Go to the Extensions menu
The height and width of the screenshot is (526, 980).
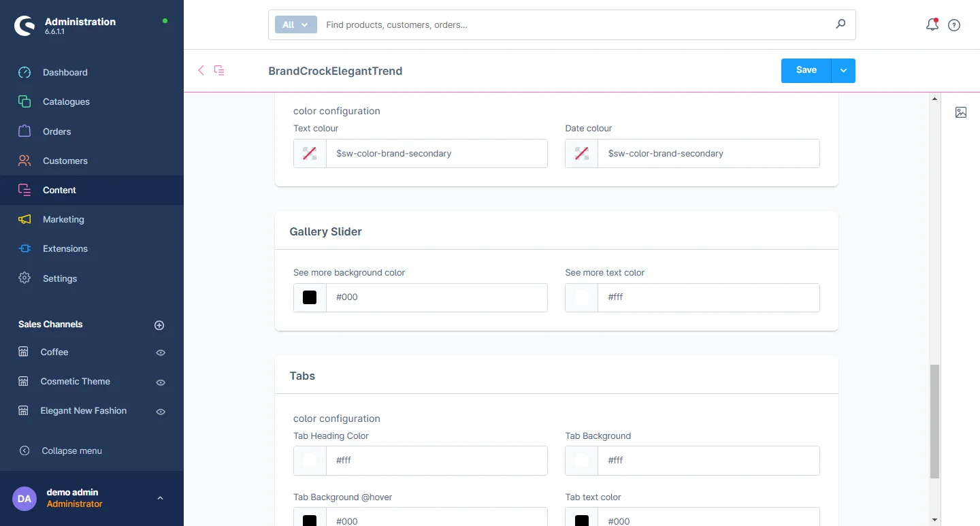[65, 248]
